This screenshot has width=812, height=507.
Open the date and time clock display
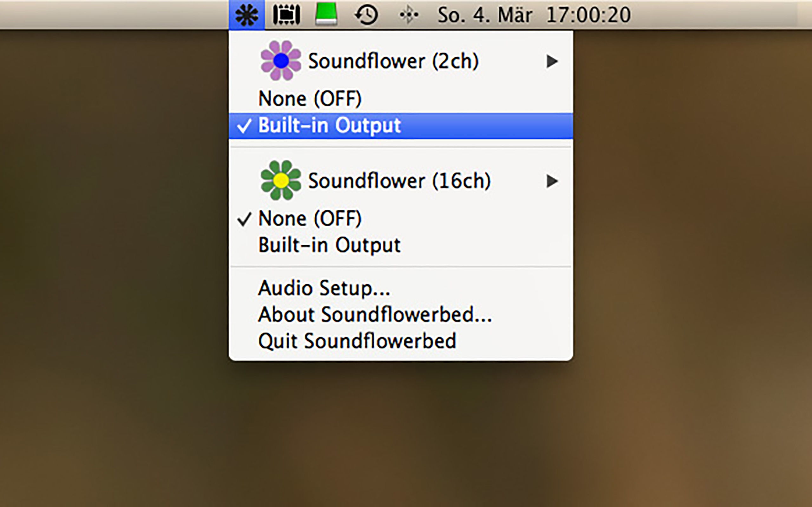(534, 15)
